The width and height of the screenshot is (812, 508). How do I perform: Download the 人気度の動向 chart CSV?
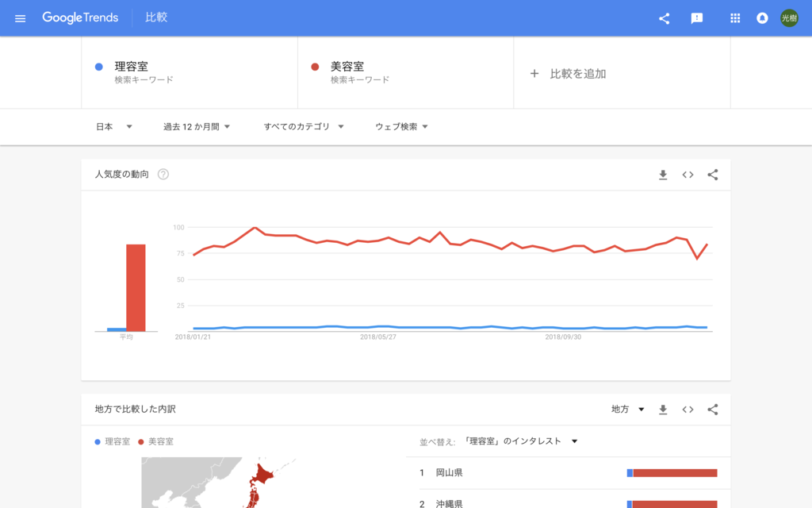663,175
